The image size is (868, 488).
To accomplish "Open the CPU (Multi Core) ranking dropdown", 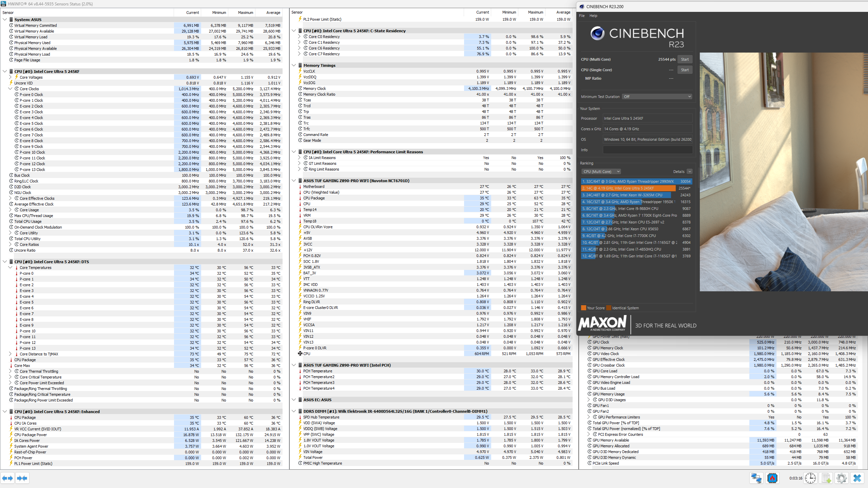I will pyautogui.click(x=601, y=172).
